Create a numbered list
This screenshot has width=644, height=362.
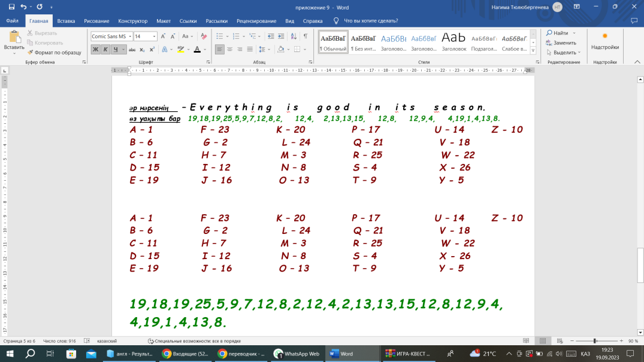[236, 36]
